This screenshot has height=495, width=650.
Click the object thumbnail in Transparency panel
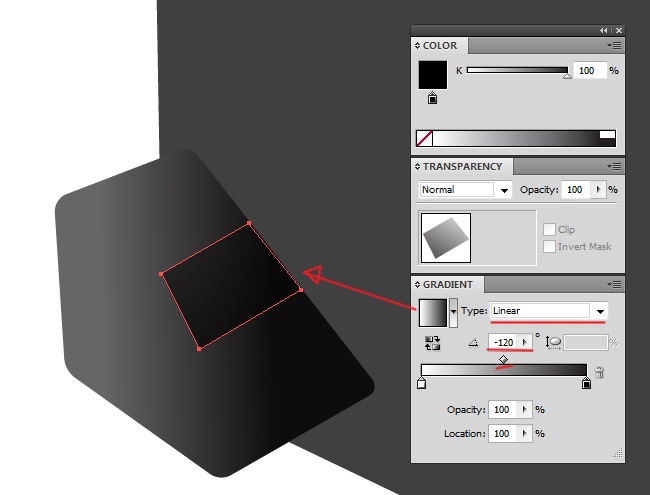click(x=446, y=238)
